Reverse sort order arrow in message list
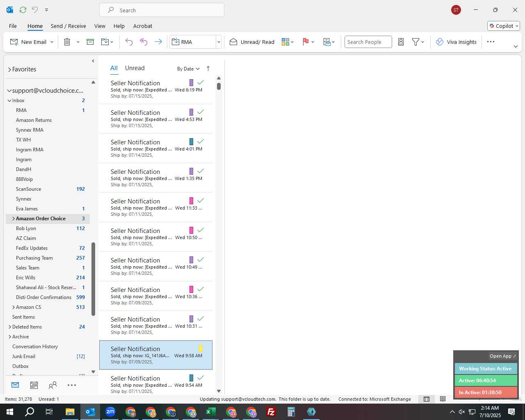Image resolution: width=525 pixels, height=420 pixels. (208, 68)
